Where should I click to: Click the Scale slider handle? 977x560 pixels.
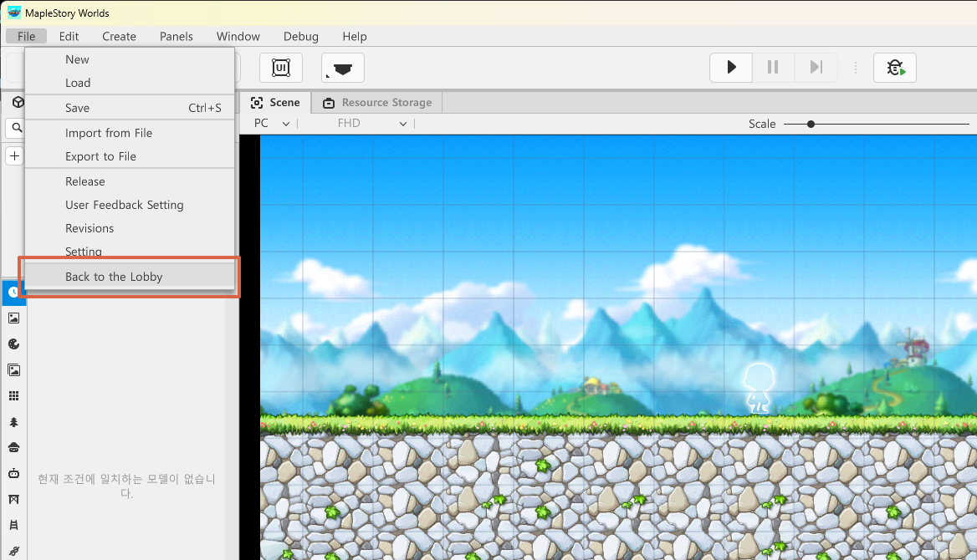coord(811,124)
